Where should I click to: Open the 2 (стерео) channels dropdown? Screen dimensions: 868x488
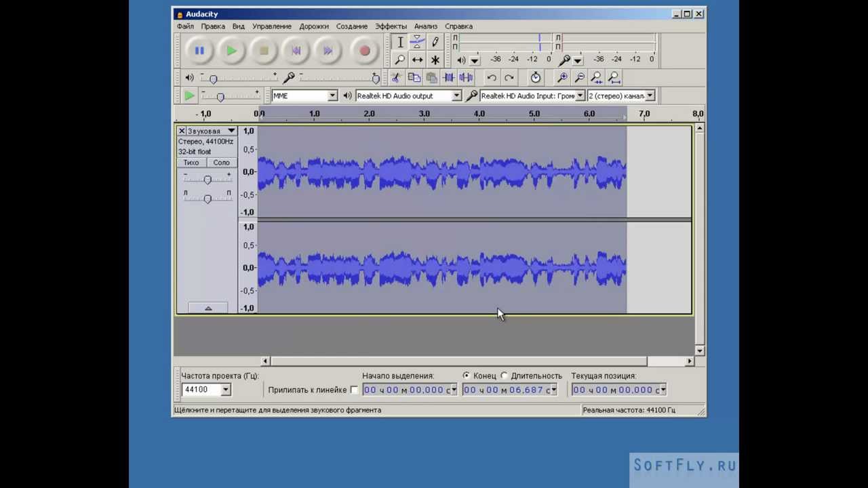(650, 96)
